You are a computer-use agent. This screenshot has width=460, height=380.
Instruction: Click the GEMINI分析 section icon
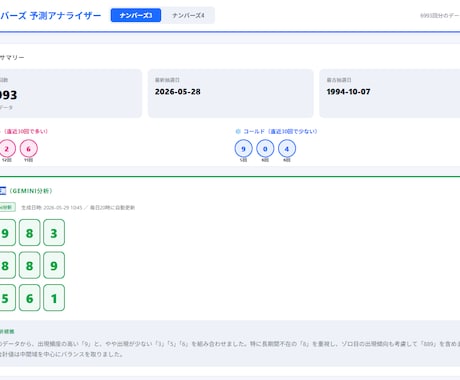[3, 191]
